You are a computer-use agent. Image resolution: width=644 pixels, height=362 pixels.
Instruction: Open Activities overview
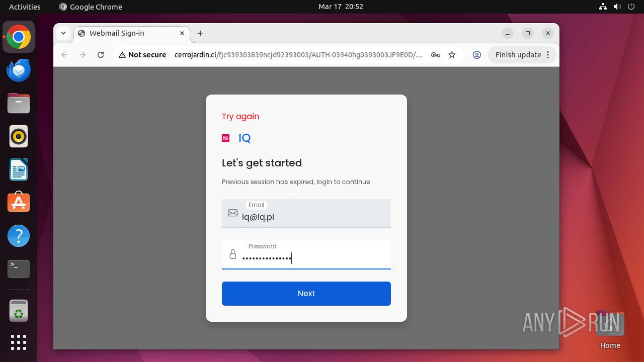tap(25, 7)
